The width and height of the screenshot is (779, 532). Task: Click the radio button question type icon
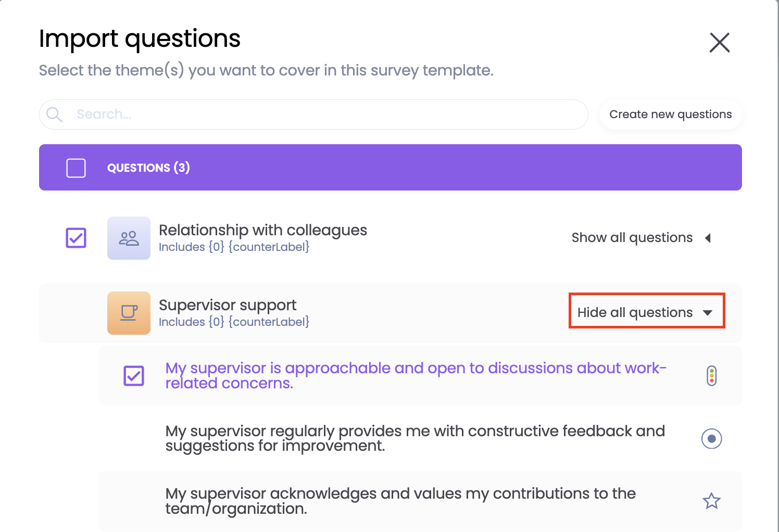712,439
